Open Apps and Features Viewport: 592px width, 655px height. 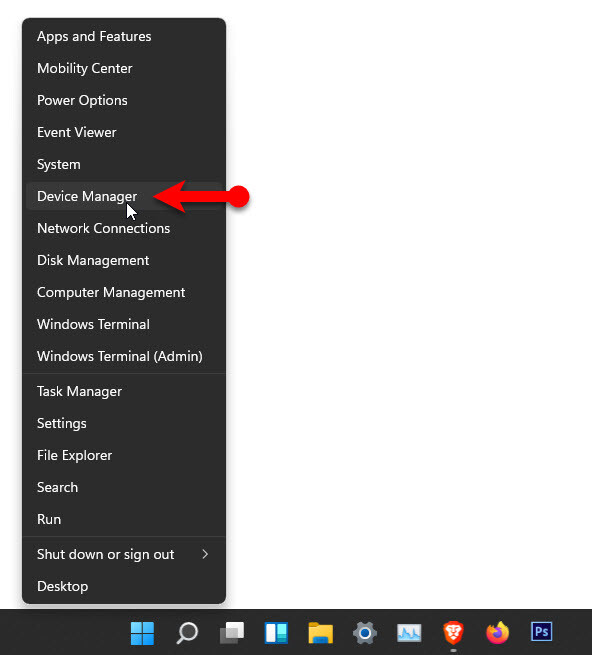tap(124, 36)
